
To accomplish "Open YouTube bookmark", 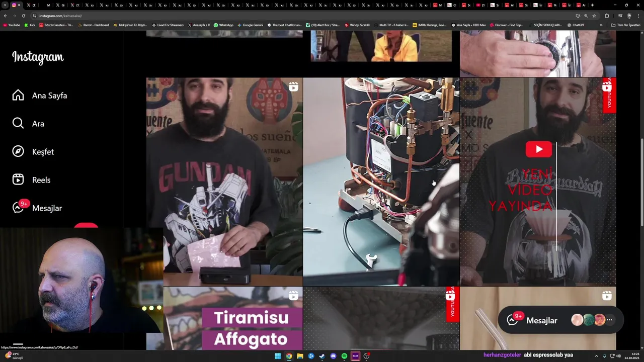I will point(12,25).
